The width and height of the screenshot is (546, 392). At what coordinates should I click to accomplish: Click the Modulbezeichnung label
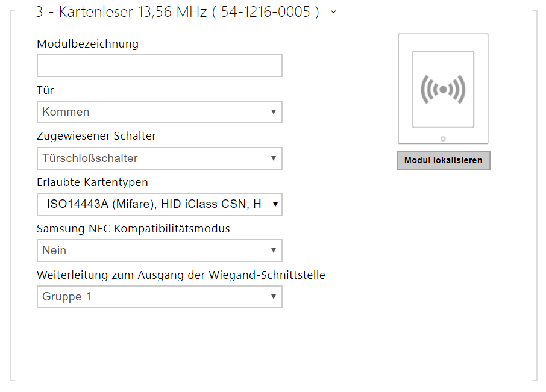click(87, 44)
